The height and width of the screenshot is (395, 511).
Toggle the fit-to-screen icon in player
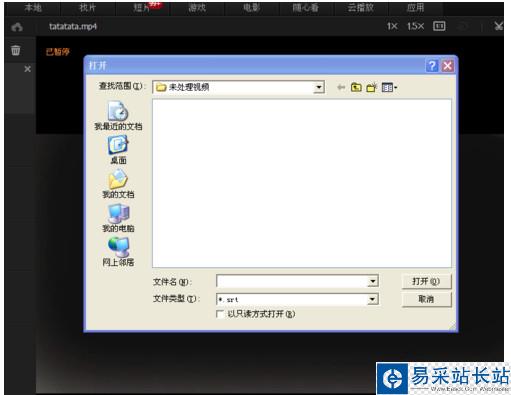[439, 26]
